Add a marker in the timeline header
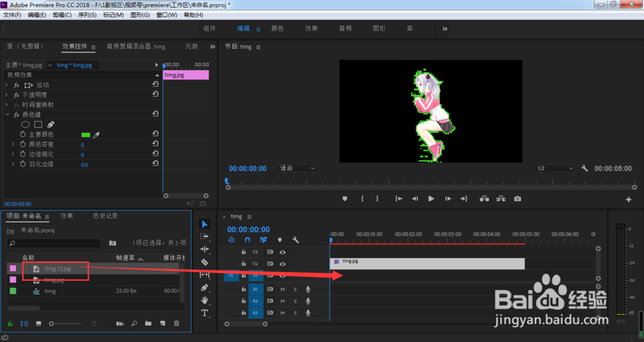Viewport: 644px width, 342px height. point(279,240)
